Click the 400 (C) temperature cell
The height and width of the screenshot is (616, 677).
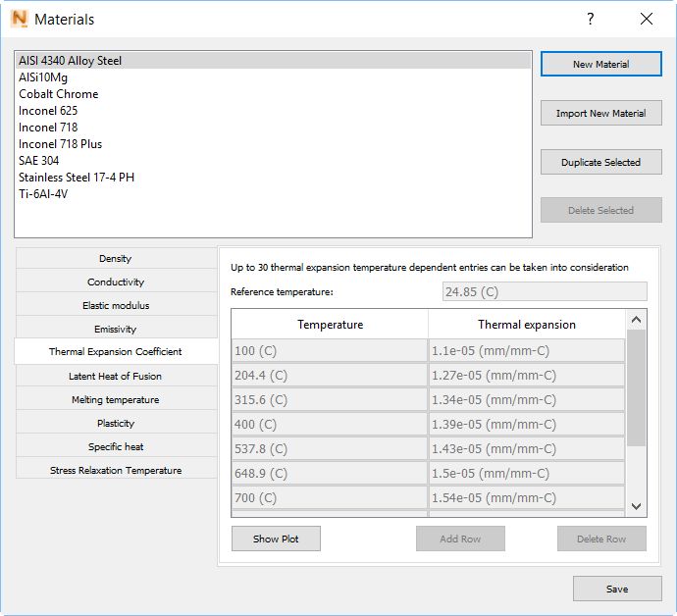[x=330, y=425]
